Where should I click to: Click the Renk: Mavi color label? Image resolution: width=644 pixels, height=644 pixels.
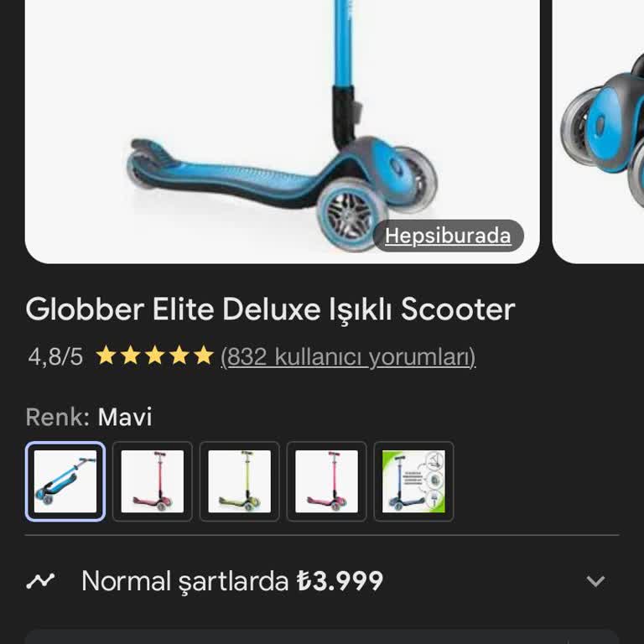click(x=89, y=418)
